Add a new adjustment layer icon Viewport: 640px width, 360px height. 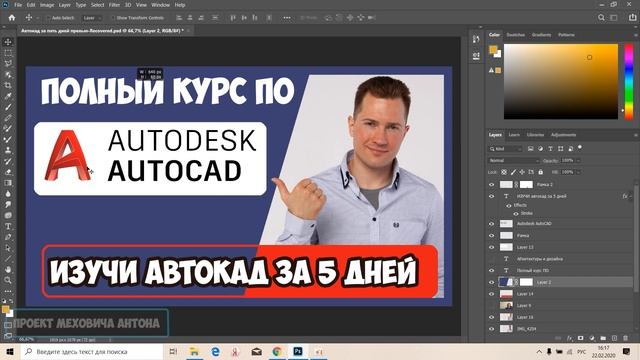click(592, 338)
